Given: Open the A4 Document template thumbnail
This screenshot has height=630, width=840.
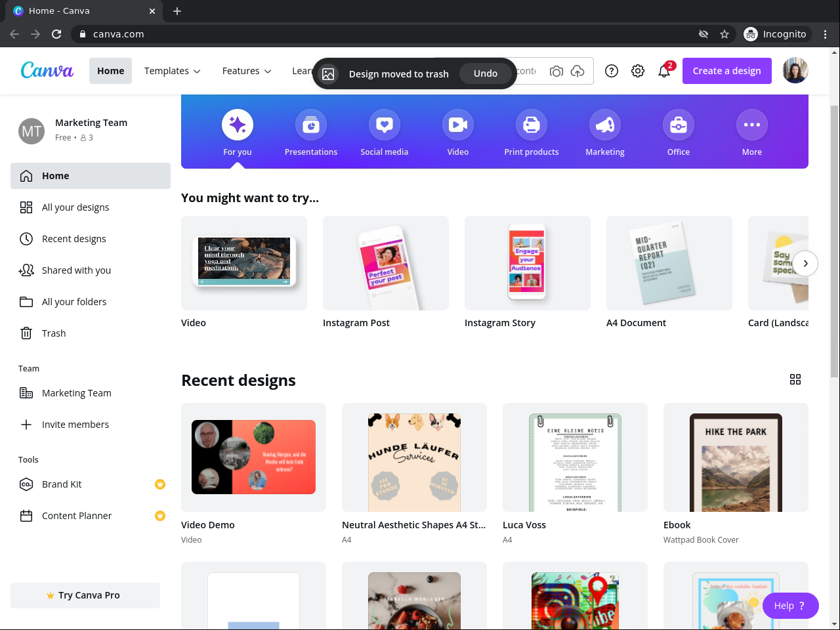Looking at the screenshot, I should click(x=669, y=263).
